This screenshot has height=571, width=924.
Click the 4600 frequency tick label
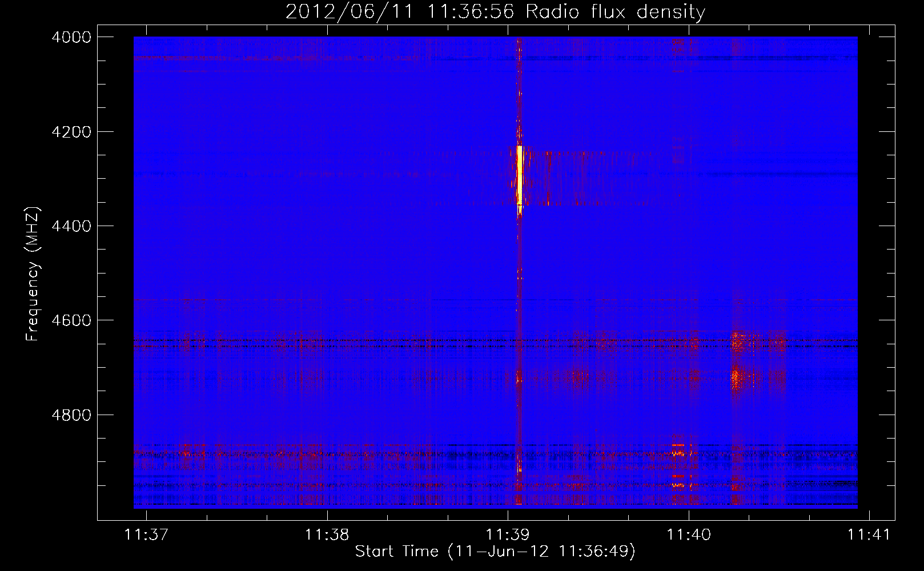(71, 320)
